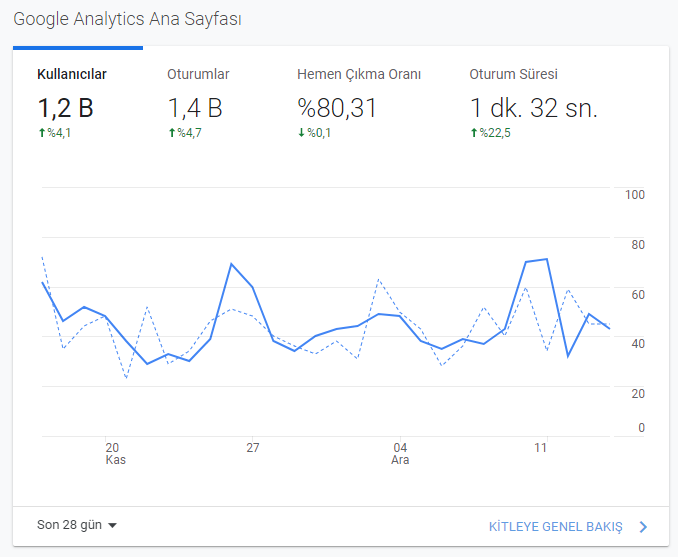
Task: Click the 60 y-axis label
Action: pyautogui.click(x=638, y=295)
